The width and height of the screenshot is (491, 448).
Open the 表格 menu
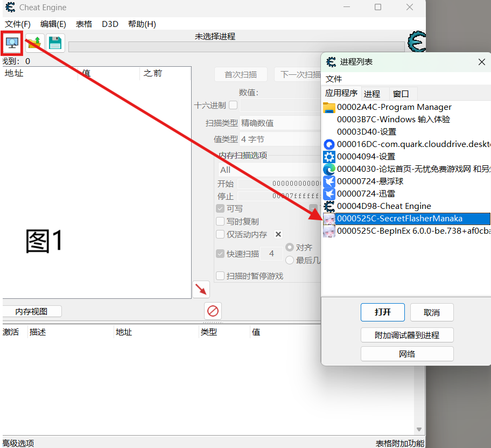[84, 24]
